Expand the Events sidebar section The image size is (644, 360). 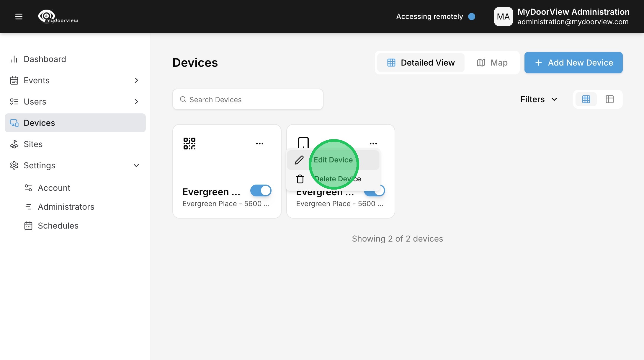(x=136, y=80)
